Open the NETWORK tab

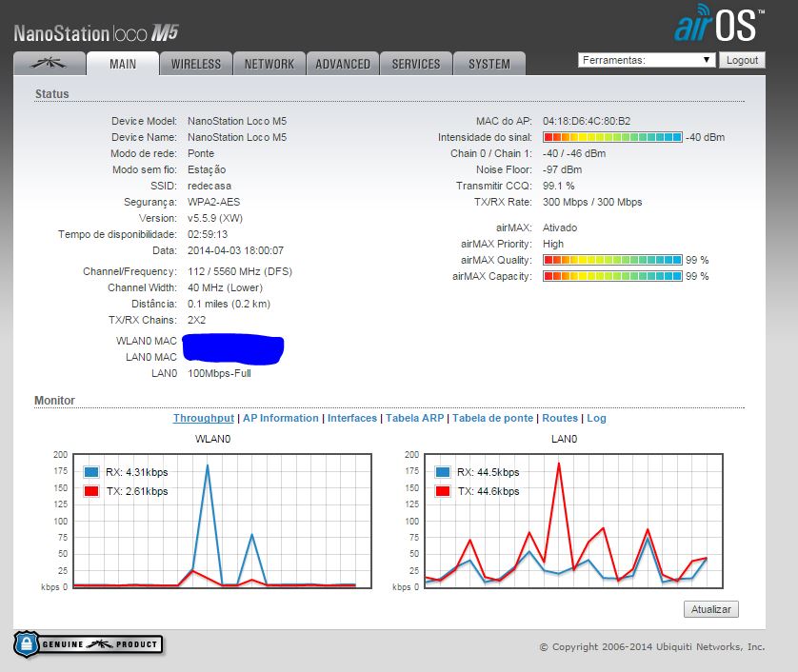coord(269,64)
